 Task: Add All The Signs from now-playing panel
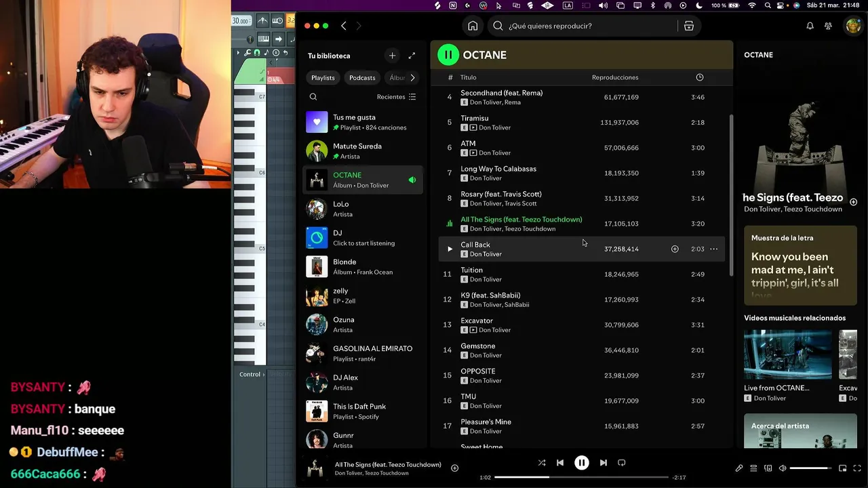pyautogui.click(x=853, y=202)
